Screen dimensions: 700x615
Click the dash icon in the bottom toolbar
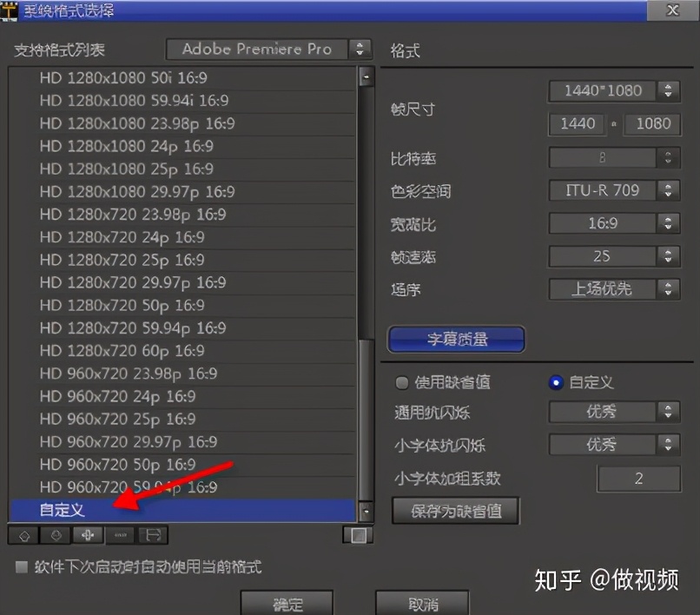coord(119,536)
